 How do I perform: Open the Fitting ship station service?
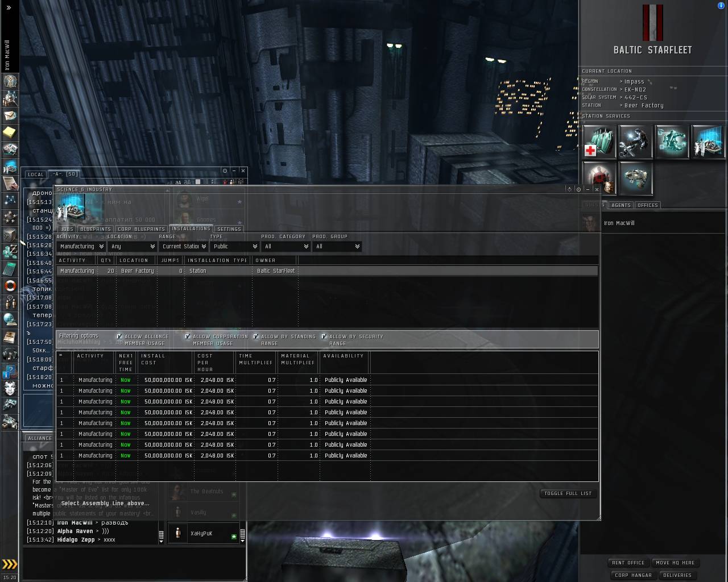[x=635, y=178]
